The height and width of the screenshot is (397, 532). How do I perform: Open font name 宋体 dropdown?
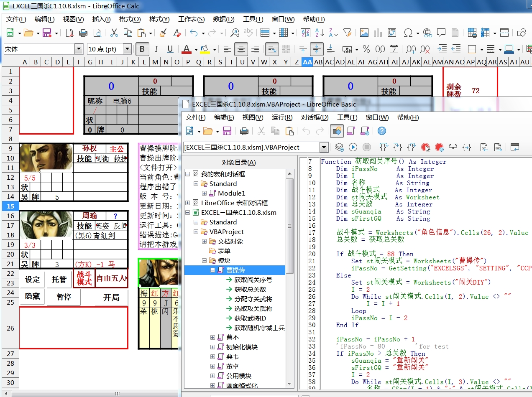click(x=79, y=49)
